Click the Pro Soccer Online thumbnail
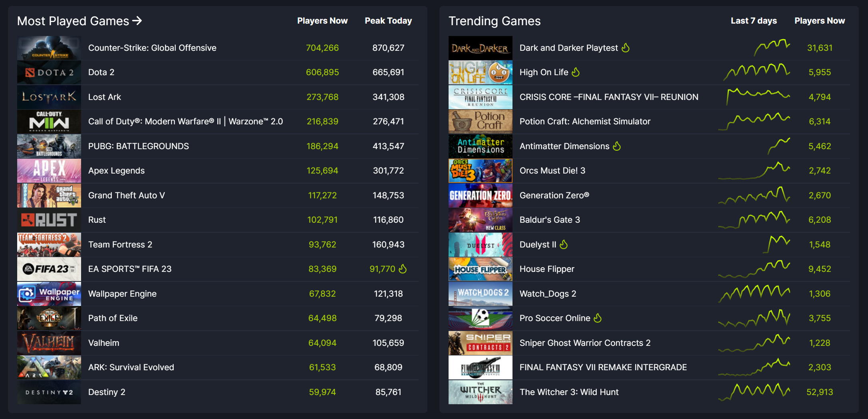This screenshot has height=419, width=868. [481, 318]
